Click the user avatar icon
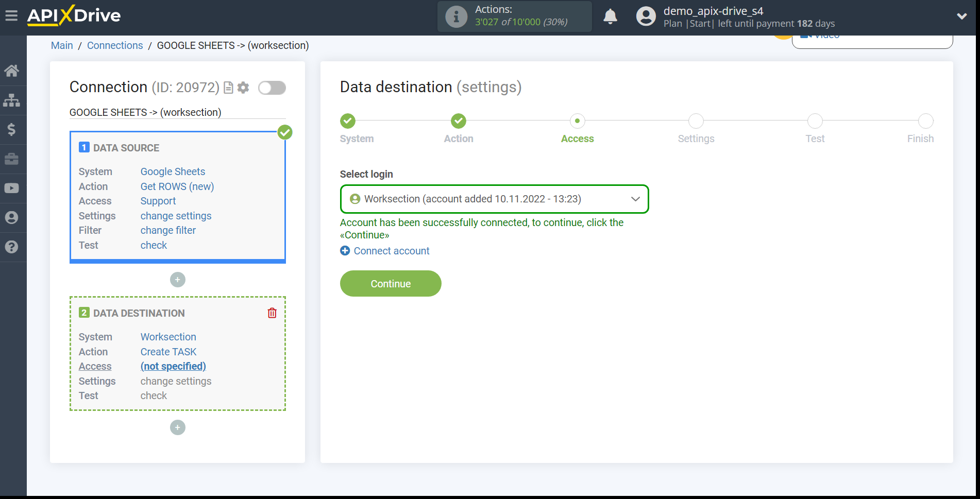Screen dimensions: 980x499 (646, 16)
